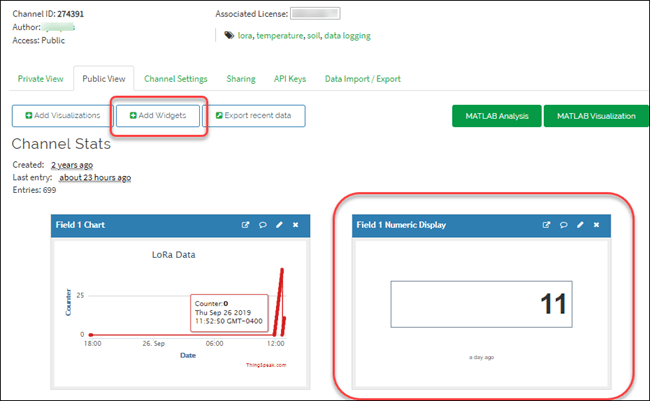650x401 pixels.
Task: Click 'Entries: 699' text
Action: click(34, 190)
